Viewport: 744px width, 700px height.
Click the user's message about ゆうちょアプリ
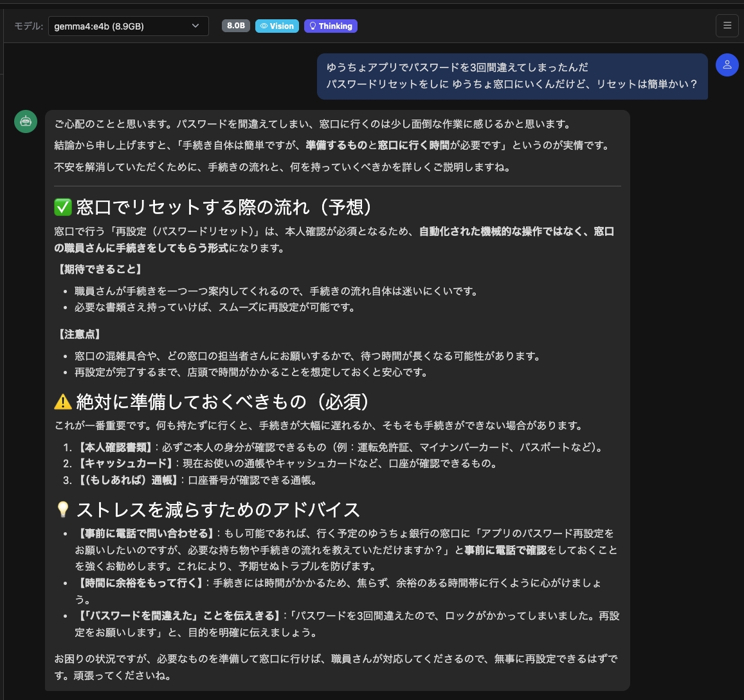(x=513, y=76)
